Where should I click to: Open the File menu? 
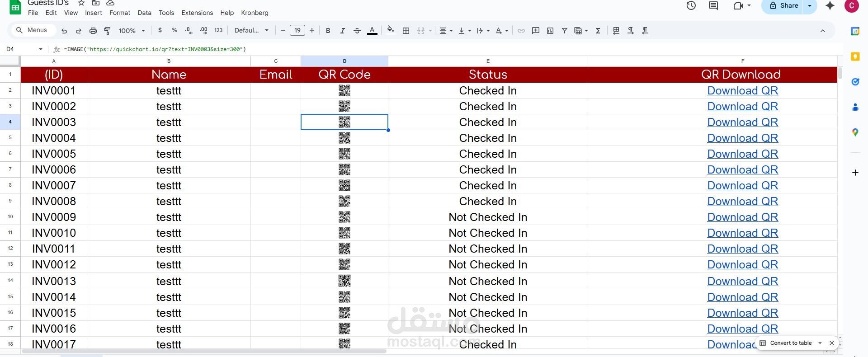pyautogui.click(x=33, y=13)
